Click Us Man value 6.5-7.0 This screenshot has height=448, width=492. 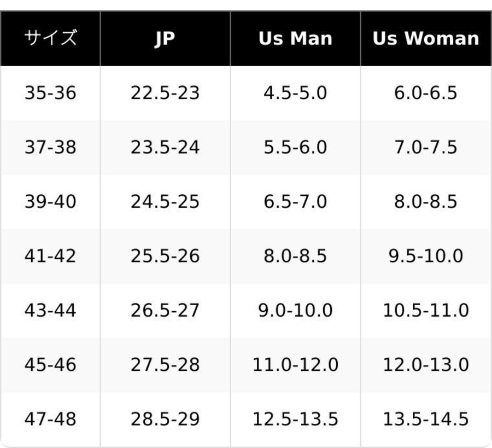[295, 201]
